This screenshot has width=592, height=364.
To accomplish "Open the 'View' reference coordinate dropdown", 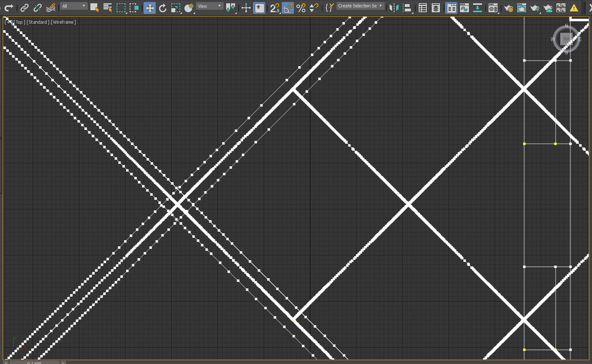I will (x=209, y=6).
